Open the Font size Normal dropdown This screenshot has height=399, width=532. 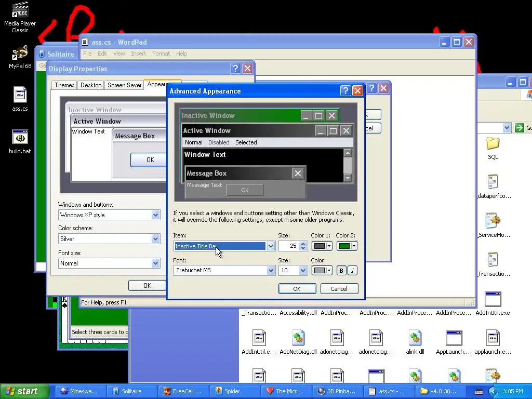pos(155,263)
